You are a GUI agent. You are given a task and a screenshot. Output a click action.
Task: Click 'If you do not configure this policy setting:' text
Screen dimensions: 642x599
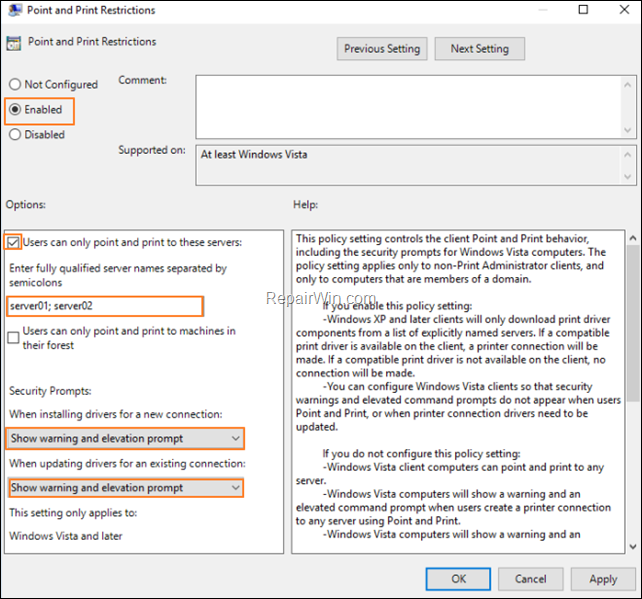pyautogui.click(x=421, y=454)
